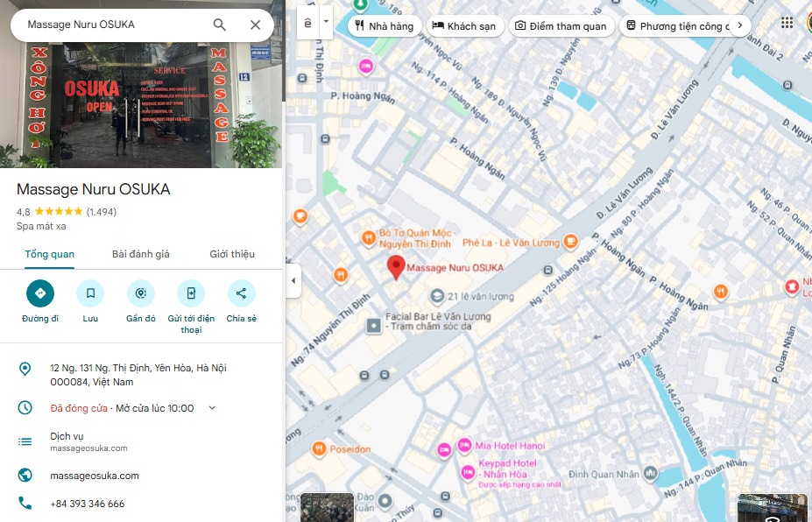The height and width of the screenshot is (522, 812).
Task: Click the five-star rating display
Action: pyautogui.click(x=59, y=211)
